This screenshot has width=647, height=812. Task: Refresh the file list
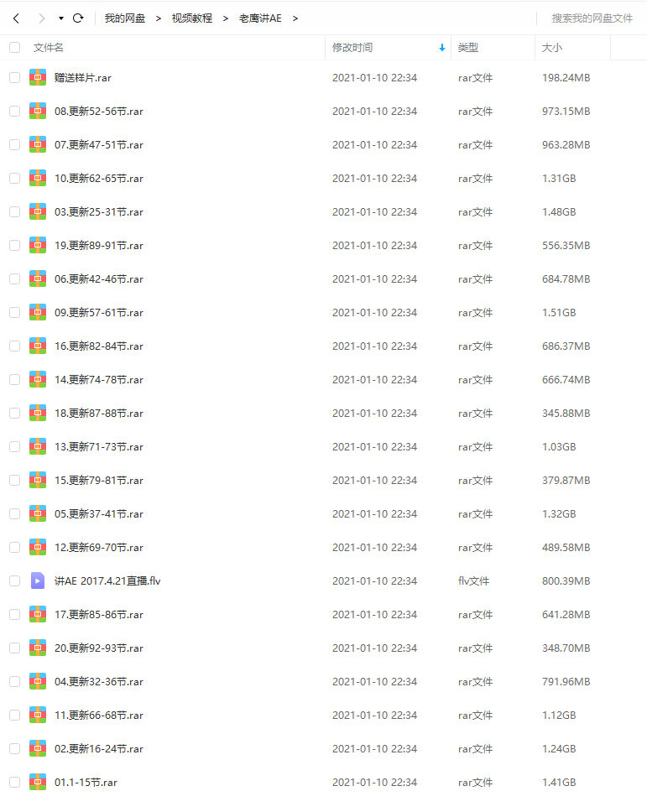click(x=78, y=18)
